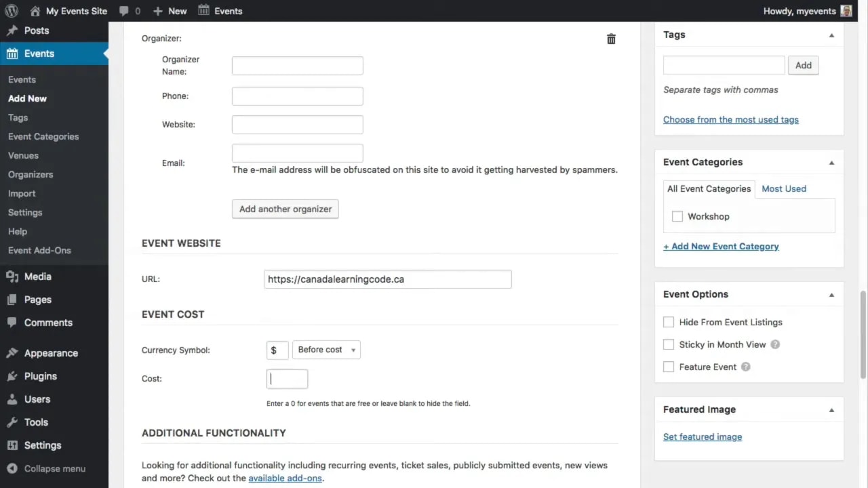Open Organizers in the Events submenu
Viewport: 868px width, 488px height.
[x=31, y=174]
